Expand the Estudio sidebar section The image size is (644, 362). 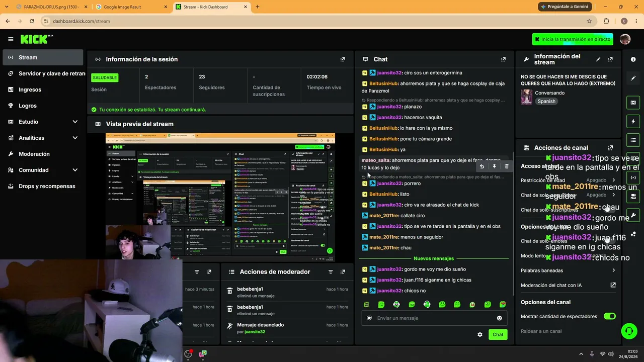pyautogui.click(x=75, y=122)
